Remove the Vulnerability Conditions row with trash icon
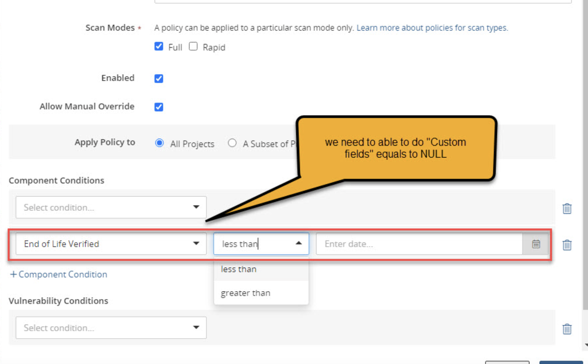Screen dimensions: 588x364 pyautogui.click(x=567, y=329)
